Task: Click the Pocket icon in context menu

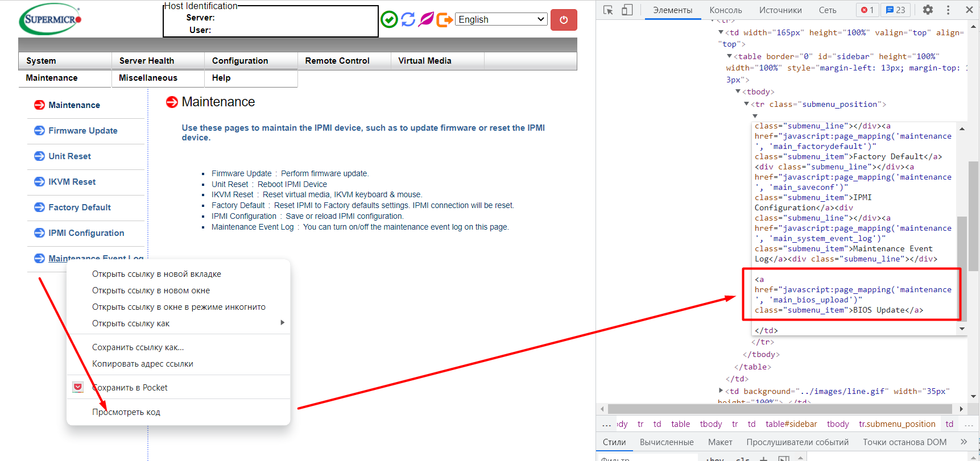Action: 78,387
